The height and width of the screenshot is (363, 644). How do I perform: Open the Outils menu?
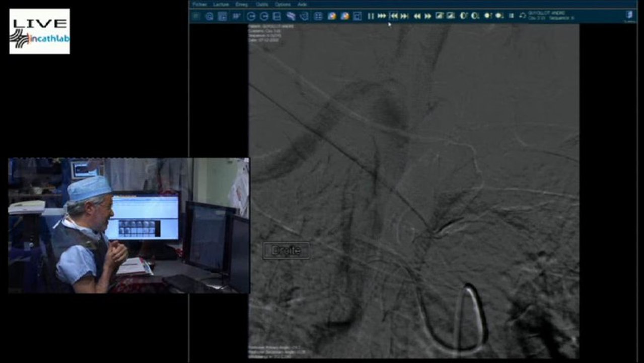[262, 5]
